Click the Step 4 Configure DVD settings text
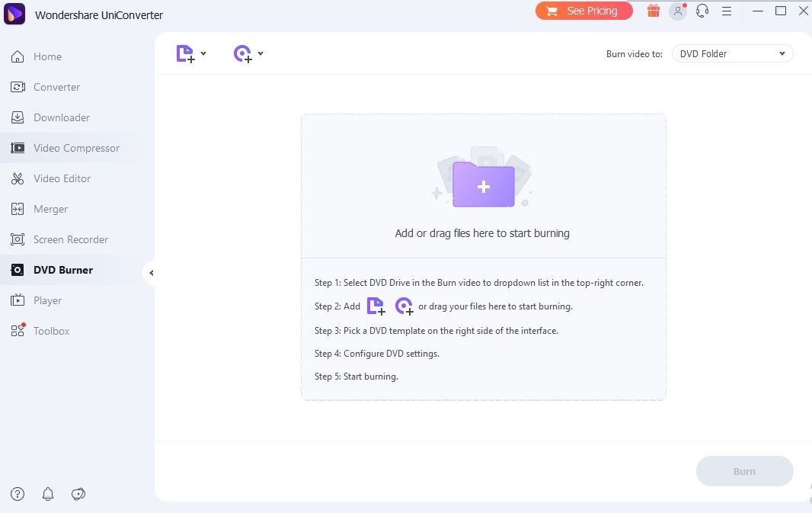812x513 pixels. point(377,354)
